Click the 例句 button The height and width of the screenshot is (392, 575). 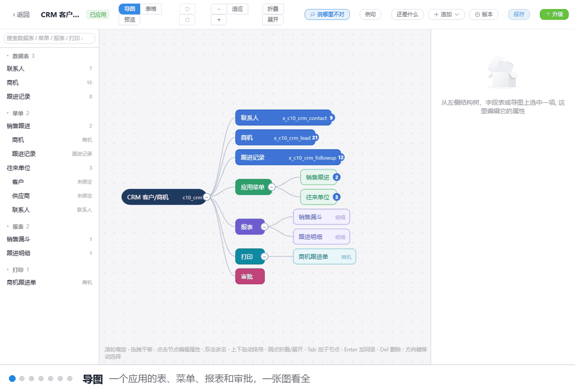pyautogui.click(x=370, y=14)
